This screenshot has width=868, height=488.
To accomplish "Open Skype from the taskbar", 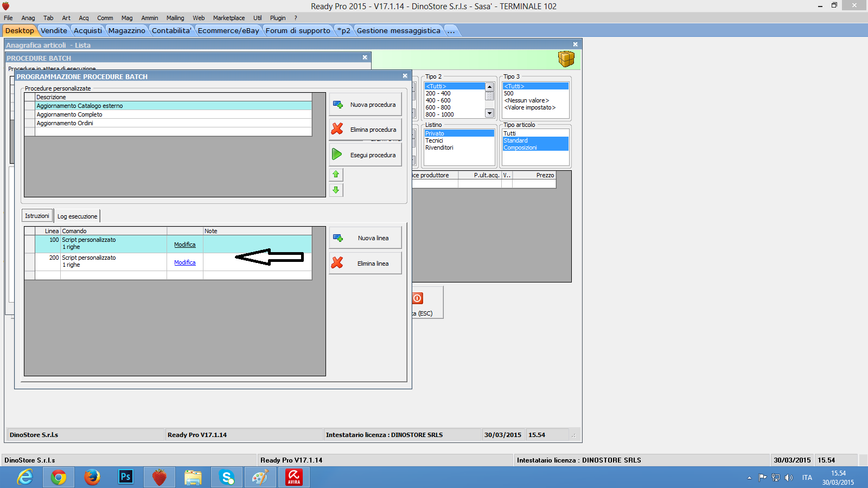I will coord(227,477).
